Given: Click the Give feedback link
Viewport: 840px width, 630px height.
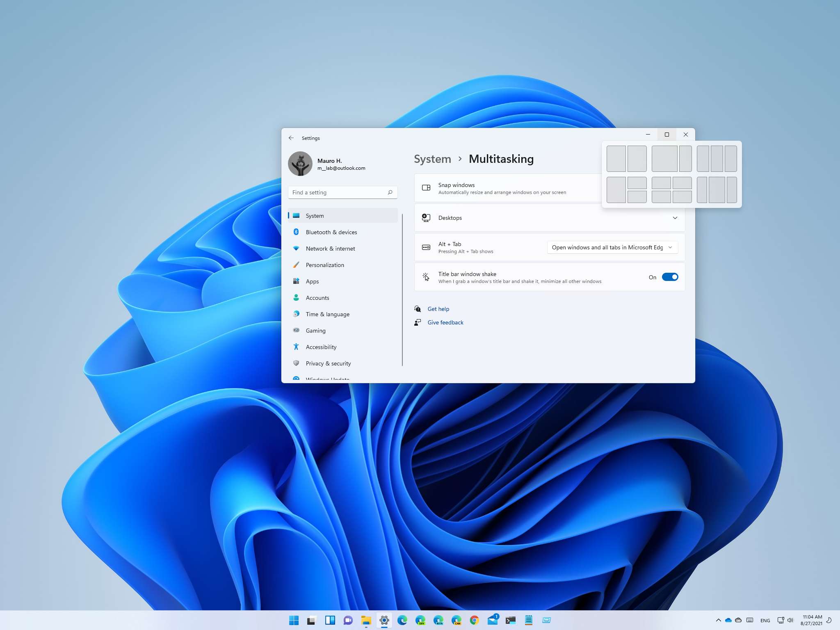Looking at the screenshot, I should point(445,322).
